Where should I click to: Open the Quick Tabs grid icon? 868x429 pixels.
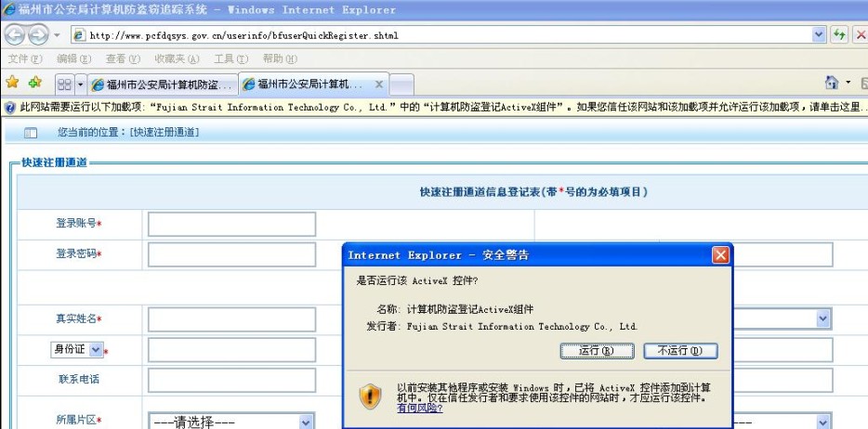click(64, 84)
